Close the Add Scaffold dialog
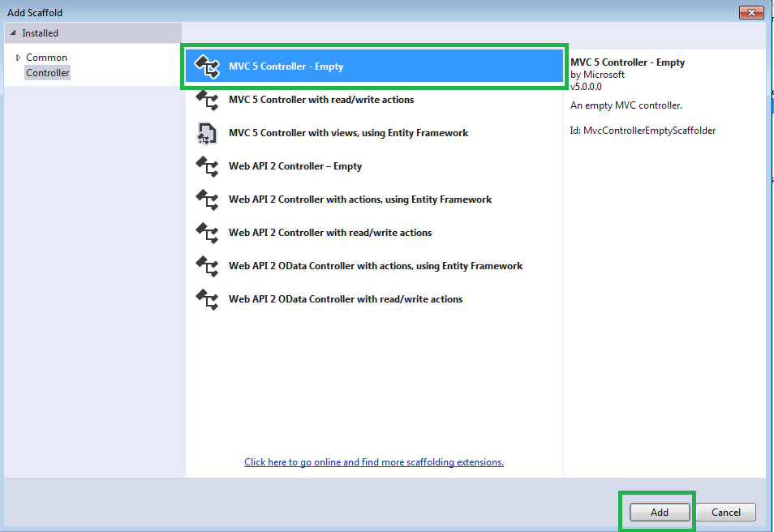This screenshot has width=774, height=532. coord(751,12)
